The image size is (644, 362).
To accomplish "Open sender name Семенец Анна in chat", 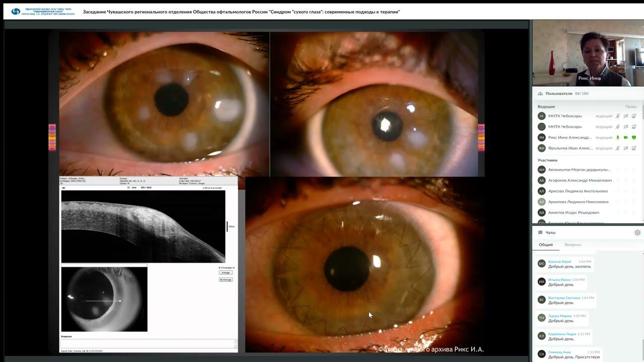I will pos(559,352).
